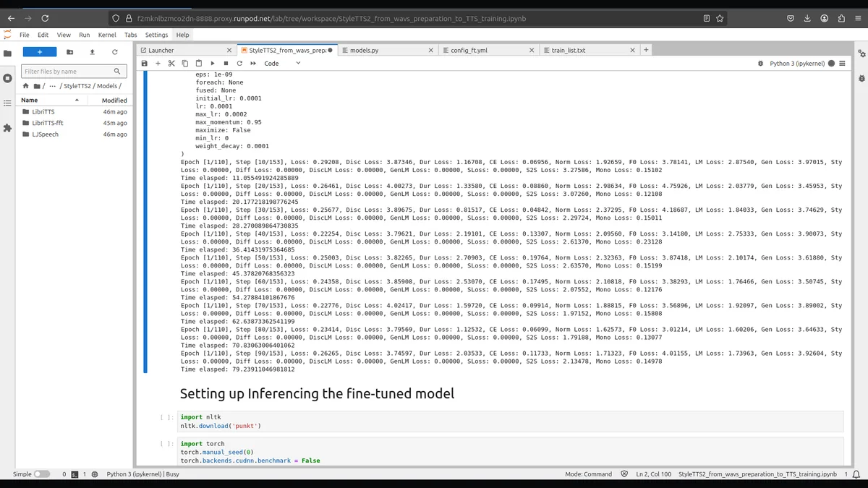Save the notebook with the disk icon
Screen dimensions: 868x488
pos(145,64)
